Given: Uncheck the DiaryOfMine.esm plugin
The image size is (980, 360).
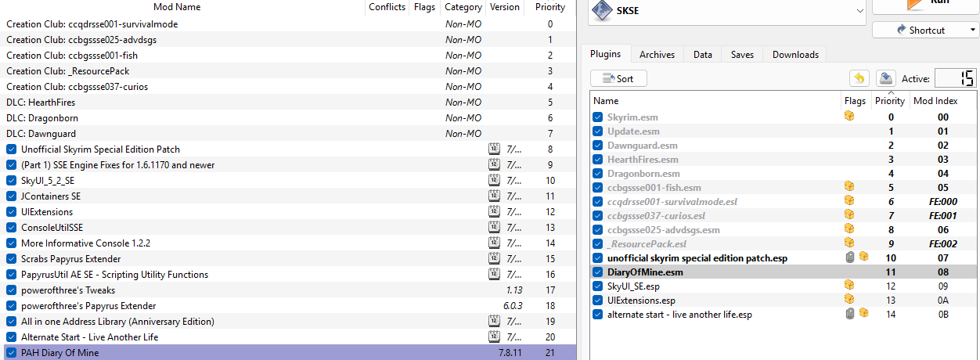Looking at the screenshot, I should (x=598, y=272).
